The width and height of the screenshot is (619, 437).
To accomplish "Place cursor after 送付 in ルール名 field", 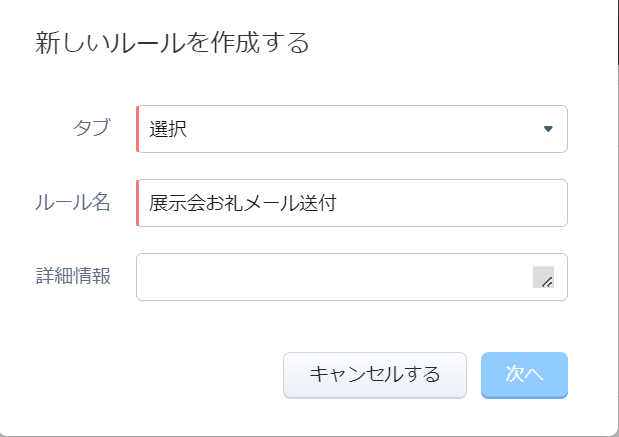I will [x=338, y=203].
